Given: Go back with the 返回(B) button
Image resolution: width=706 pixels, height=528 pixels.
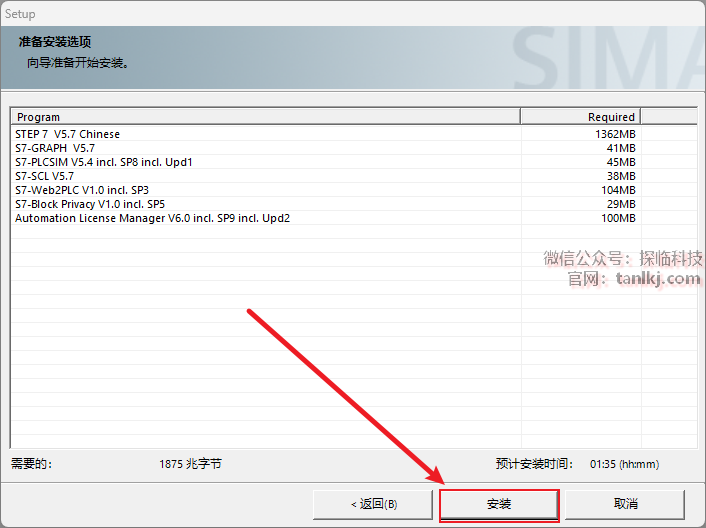Looking at the screenshot, I should (373, 504).
